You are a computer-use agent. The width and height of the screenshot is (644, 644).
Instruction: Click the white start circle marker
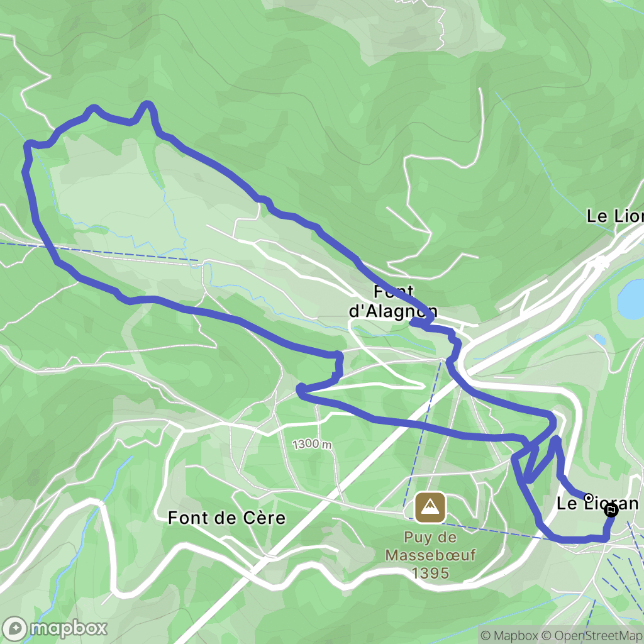(x=588, y=498)
